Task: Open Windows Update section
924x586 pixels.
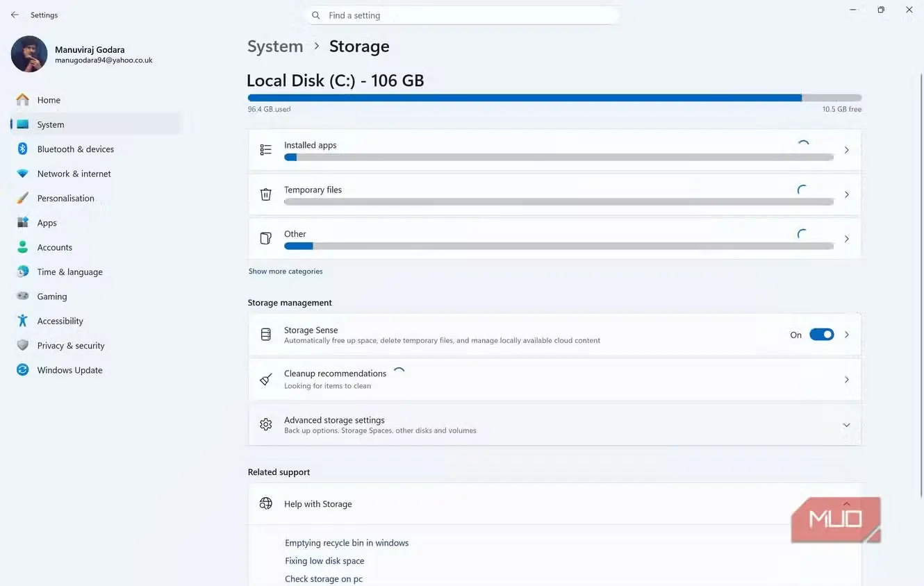Action: [x=96, y=370]
